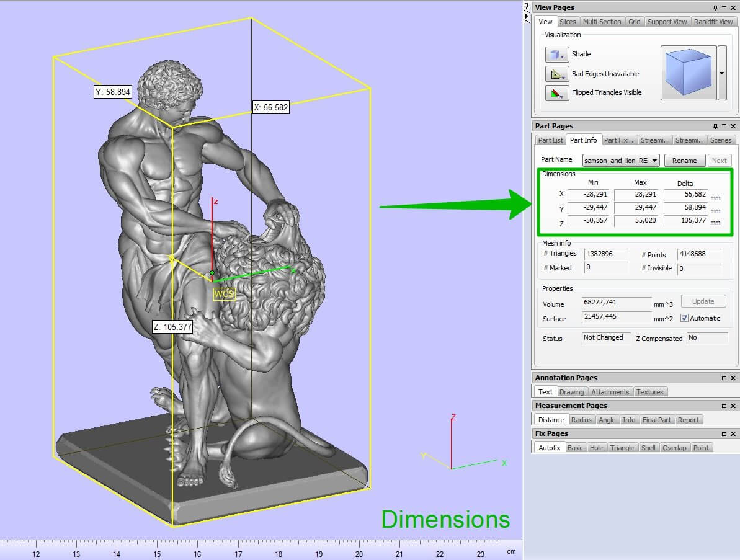
Task: Minimize the View Pages panel
Action: tap(724, 7)
